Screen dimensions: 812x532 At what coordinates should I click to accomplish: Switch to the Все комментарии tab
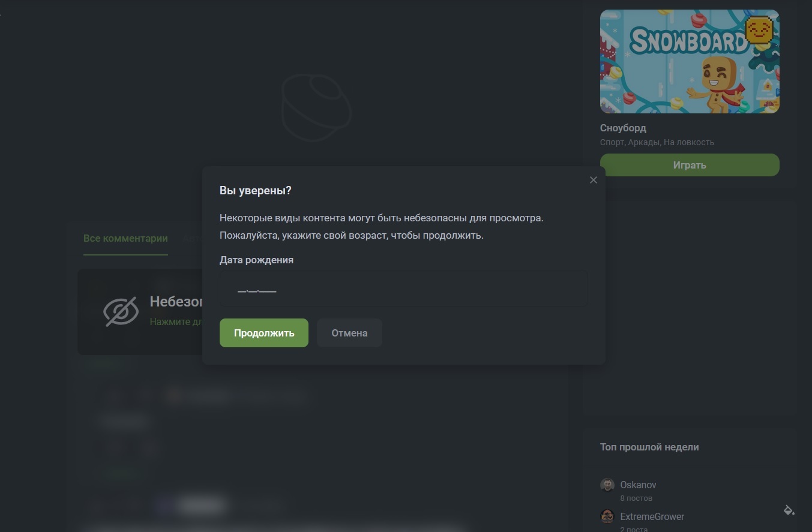[x=125, y=239]
